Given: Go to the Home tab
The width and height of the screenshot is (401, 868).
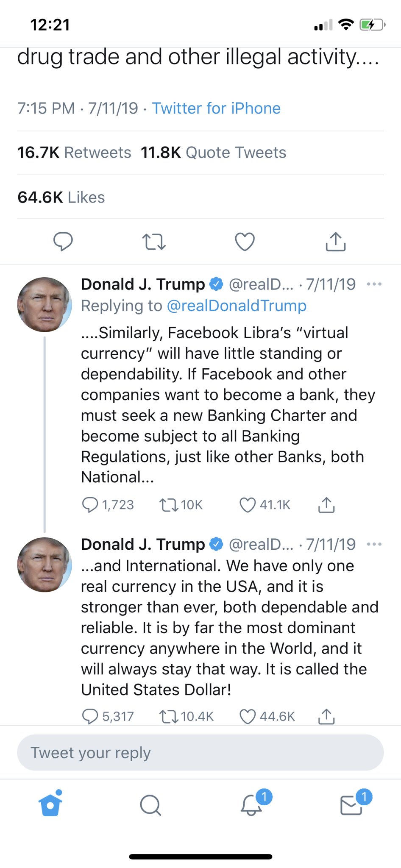Looking at the screenshot, I should [50, 804].
